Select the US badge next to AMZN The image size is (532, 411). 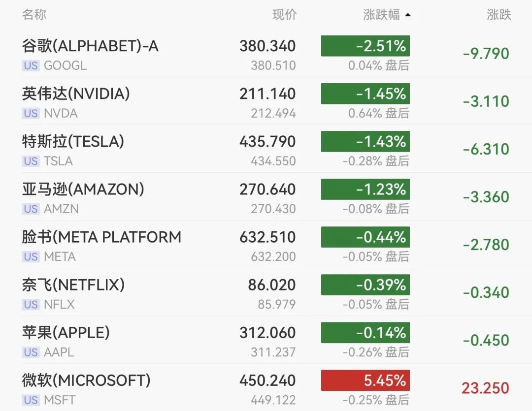pos(31,209)
